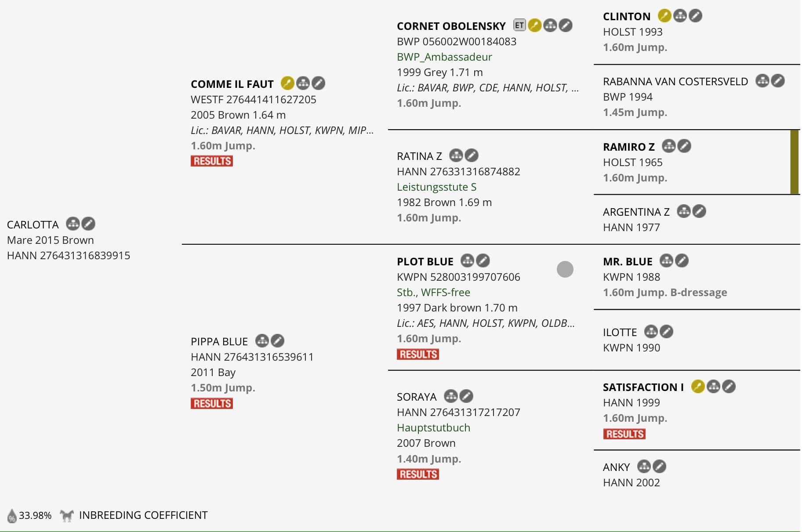Open the MR. BLUE horse entry
806x532 pixels.
628,261
